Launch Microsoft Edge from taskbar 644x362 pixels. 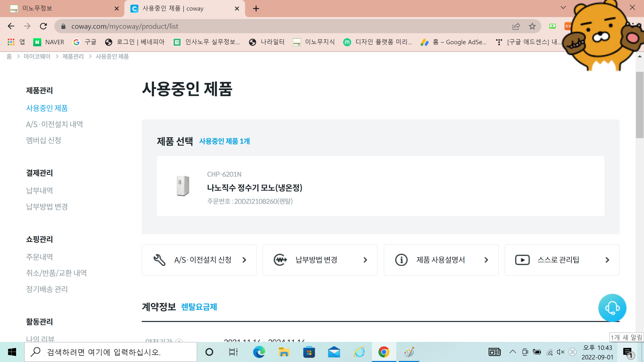tap(259, 352)
